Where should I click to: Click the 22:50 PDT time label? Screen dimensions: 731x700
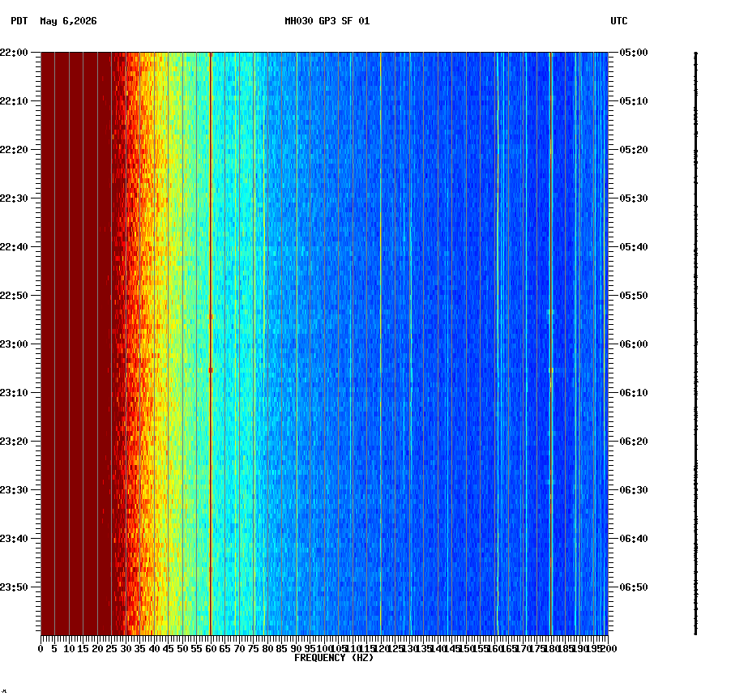tap(14, 296)
